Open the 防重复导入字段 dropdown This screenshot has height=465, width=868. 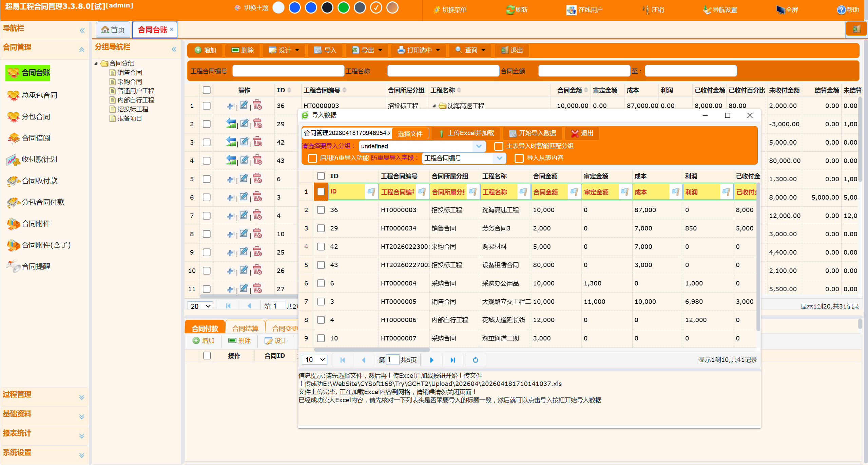point(499,158)
